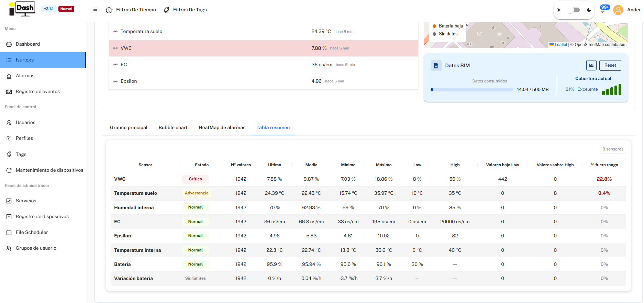The width and height of the screenshot is (644, 303).
Task: Sort the table by the Sensor column header
Action: 145,165
